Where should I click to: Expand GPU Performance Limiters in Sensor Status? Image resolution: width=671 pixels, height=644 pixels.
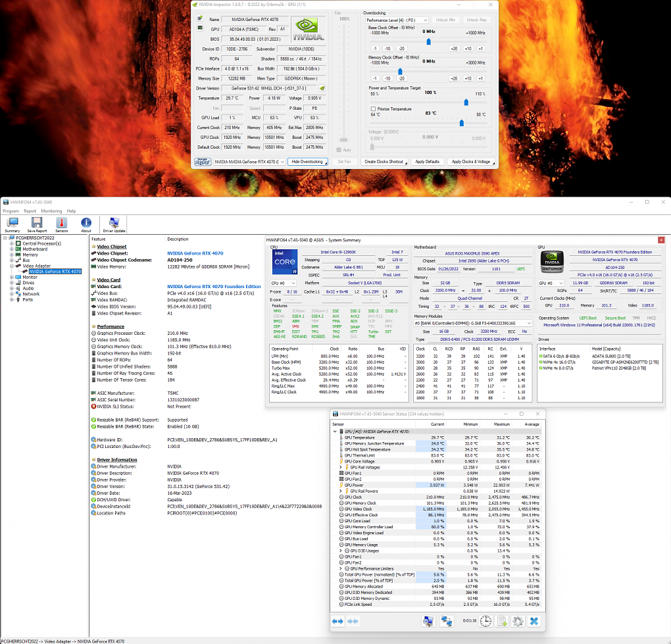click(341, 569)
